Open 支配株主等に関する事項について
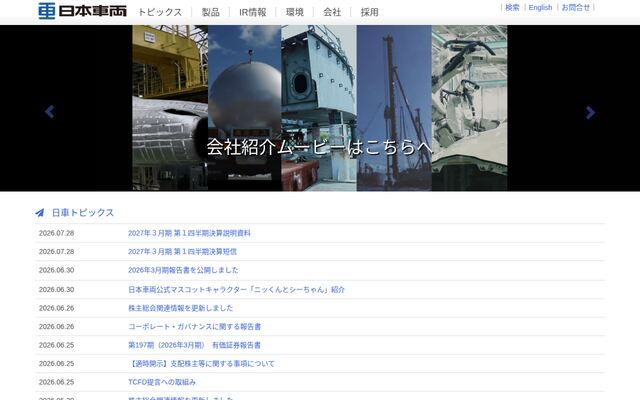Viewport: 640px width, 400px height. click(201, 363)
